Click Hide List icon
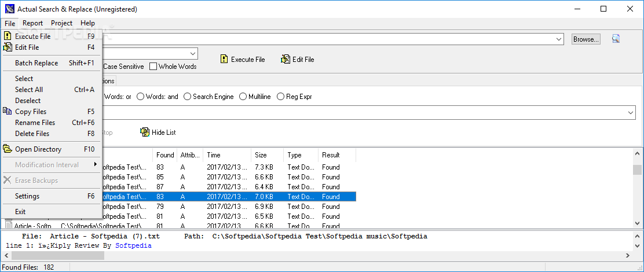 click(x=145, y=132)
